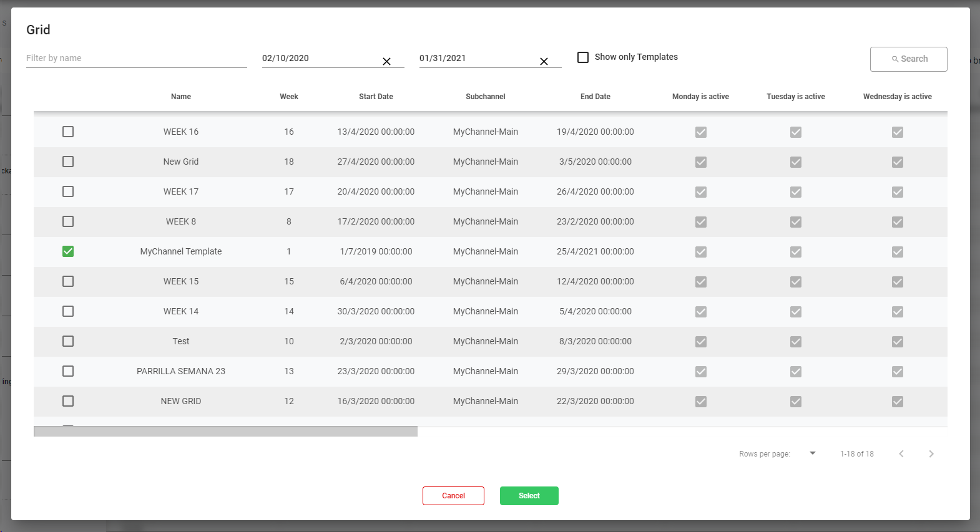980x532 pixels.
Task: Sort by the Start Date column header
Action: [x=376, y=97]
